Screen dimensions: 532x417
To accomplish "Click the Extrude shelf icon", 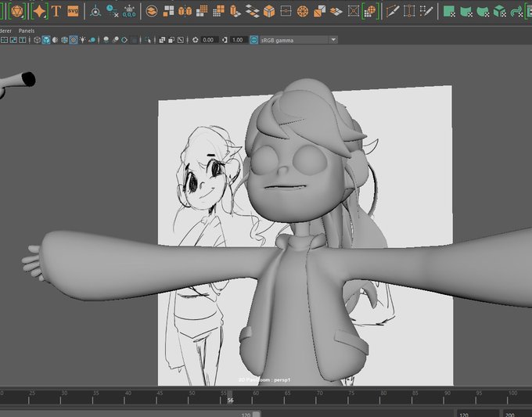I will tap(235, 11).
